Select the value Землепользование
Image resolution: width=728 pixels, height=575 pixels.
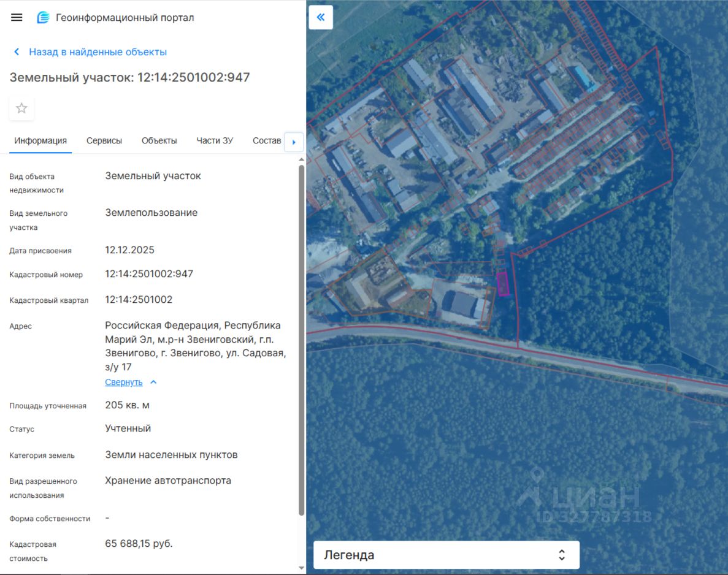coord(151,213)
